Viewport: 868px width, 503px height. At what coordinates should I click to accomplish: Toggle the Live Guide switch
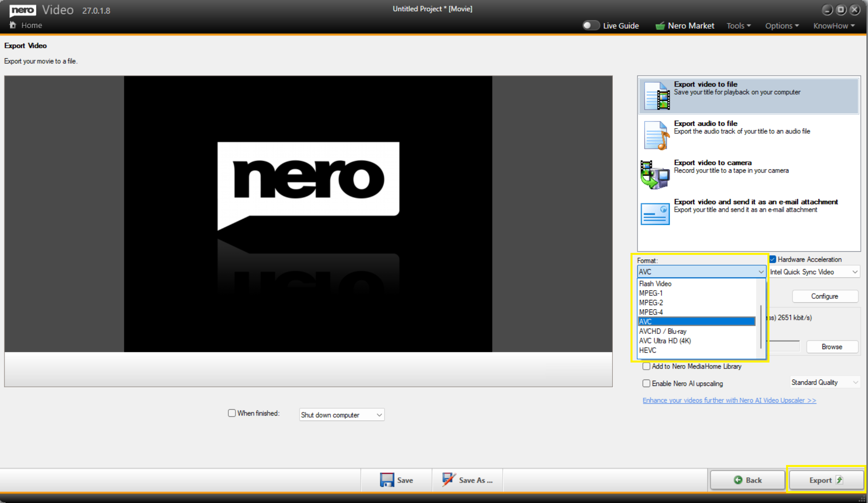(591, 26)
